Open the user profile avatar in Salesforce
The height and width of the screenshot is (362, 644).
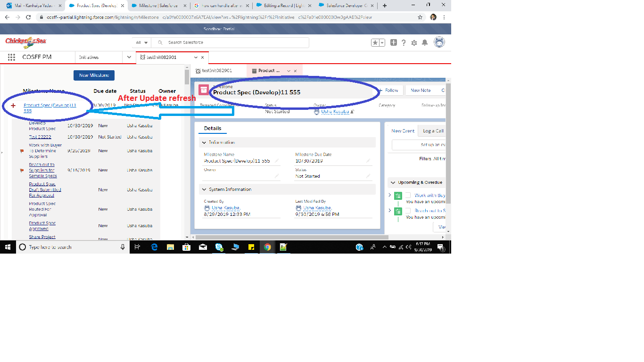click(x=439, y=42)
